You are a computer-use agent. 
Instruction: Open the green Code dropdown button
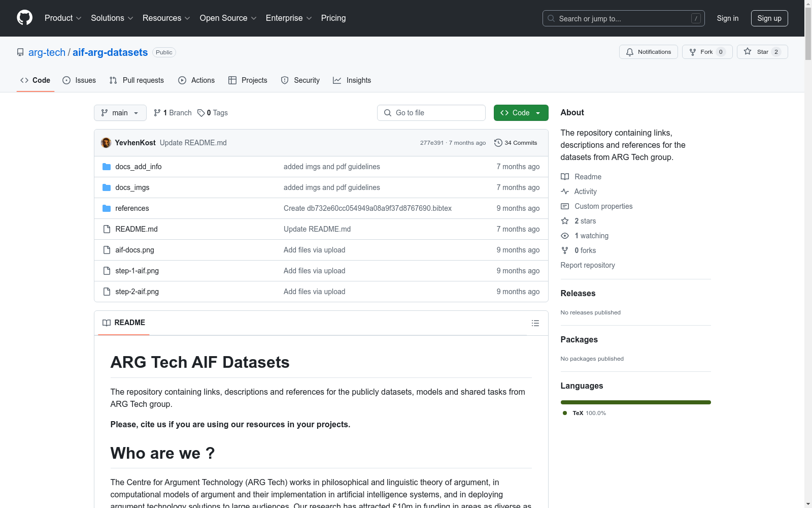(521, 113)
